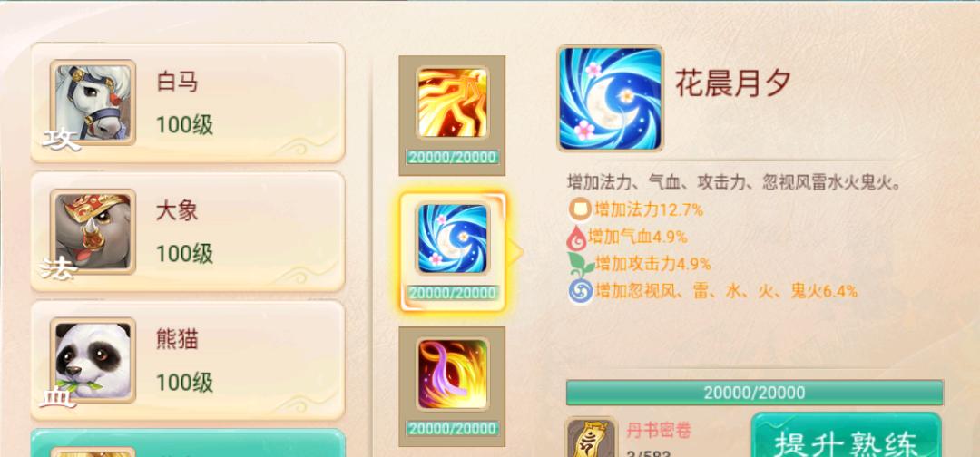Click the red droplet 增加气血 icon
Screen dimensions: 980x457
pos(575,238)
